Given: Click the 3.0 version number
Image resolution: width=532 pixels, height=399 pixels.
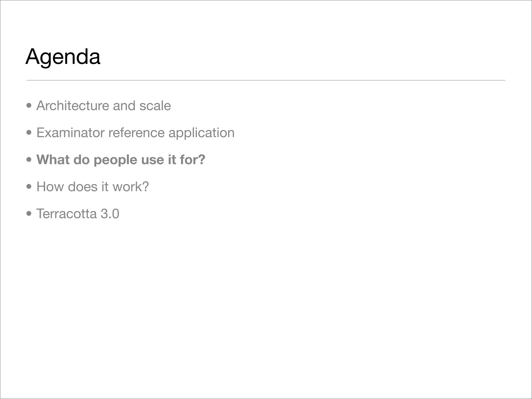Looking at the screenshot, I should coord(110,214).
